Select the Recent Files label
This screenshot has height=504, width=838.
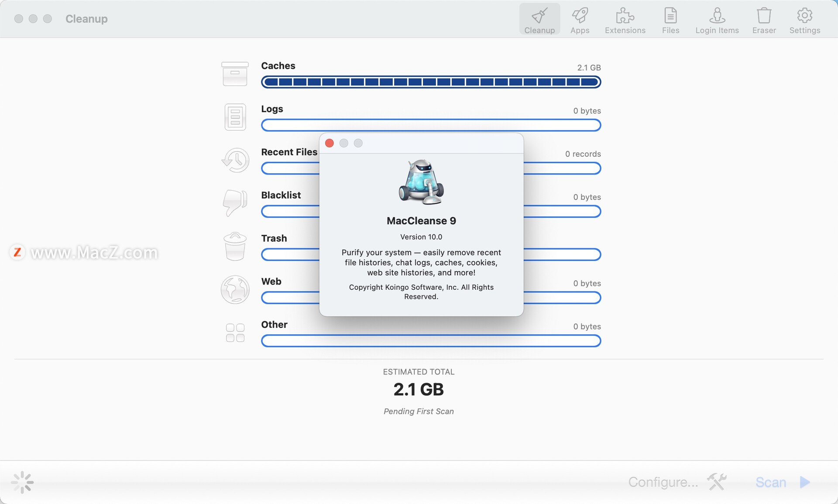[x=289, y=152]
